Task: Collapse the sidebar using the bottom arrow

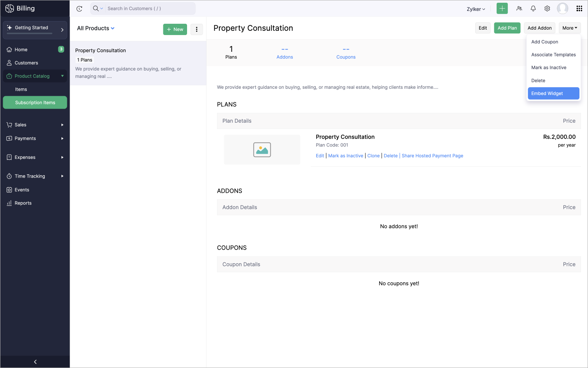Action: click(x=35, y=362)
